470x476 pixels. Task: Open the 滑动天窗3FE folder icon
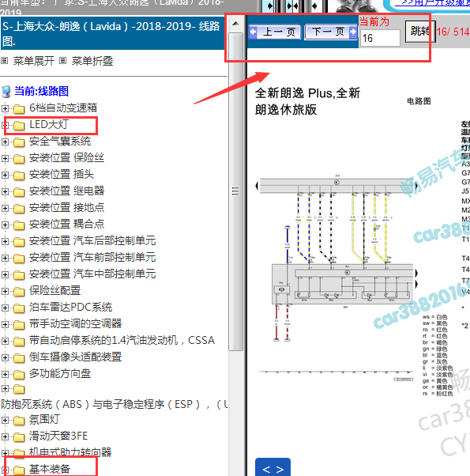(x=19, y=437)
